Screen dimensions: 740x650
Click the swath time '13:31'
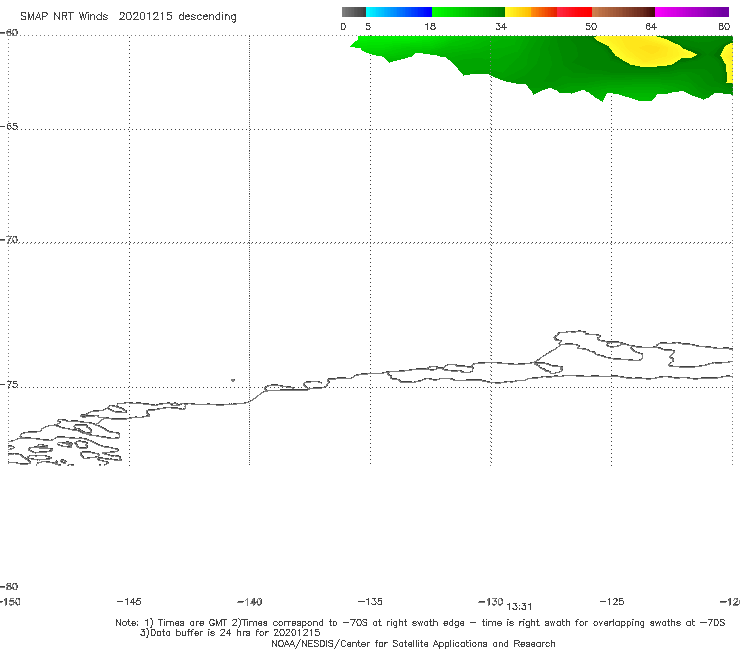tap(519, 607)
